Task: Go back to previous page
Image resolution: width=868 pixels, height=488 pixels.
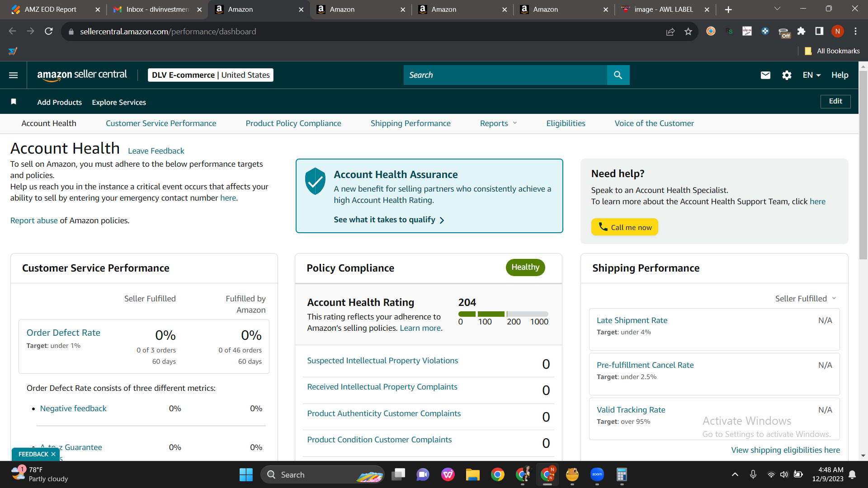Action: click(13, 31)
